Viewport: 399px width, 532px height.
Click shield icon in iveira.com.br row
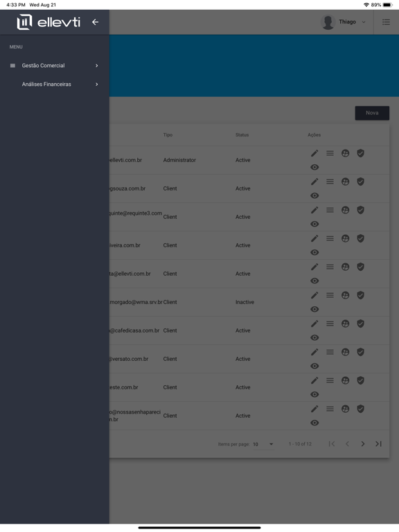360,238
